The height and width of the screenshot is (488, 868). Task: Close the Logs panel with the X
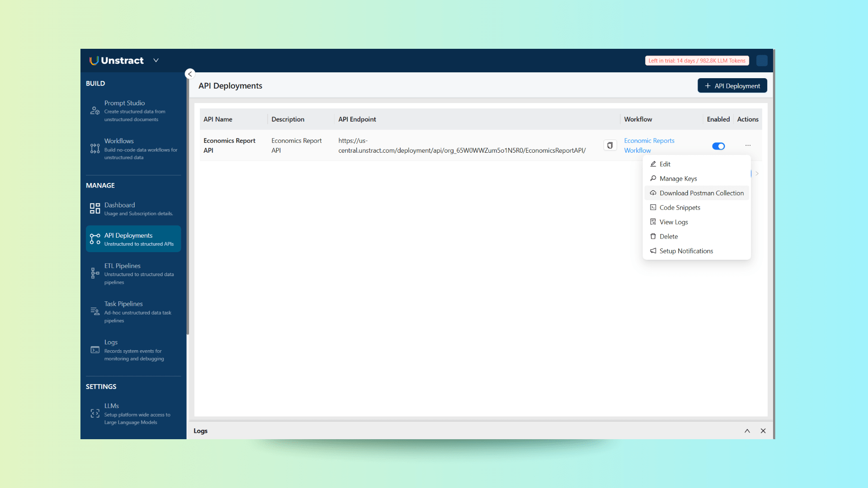(x=763, y=431)
